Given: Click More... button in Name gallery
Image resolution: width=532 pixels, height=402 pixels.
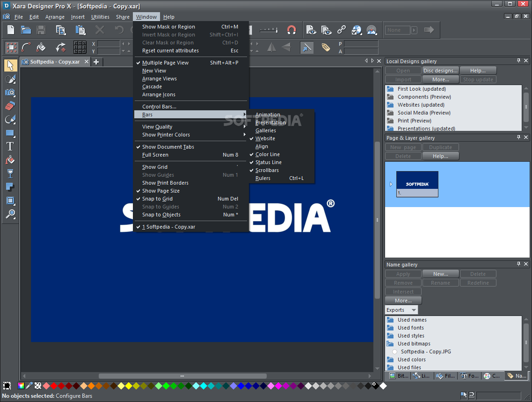Looking at the screenshot, I should (x=403, y=300).
